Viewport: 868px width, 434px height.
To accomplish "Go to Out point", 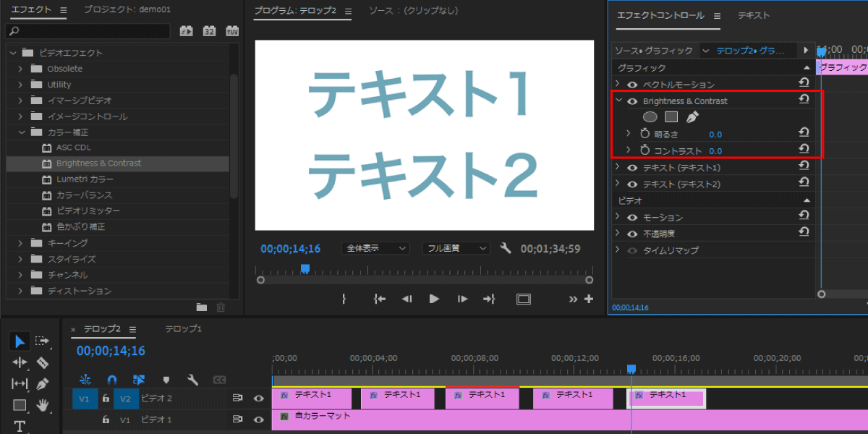I will click(x=490, y=299).
